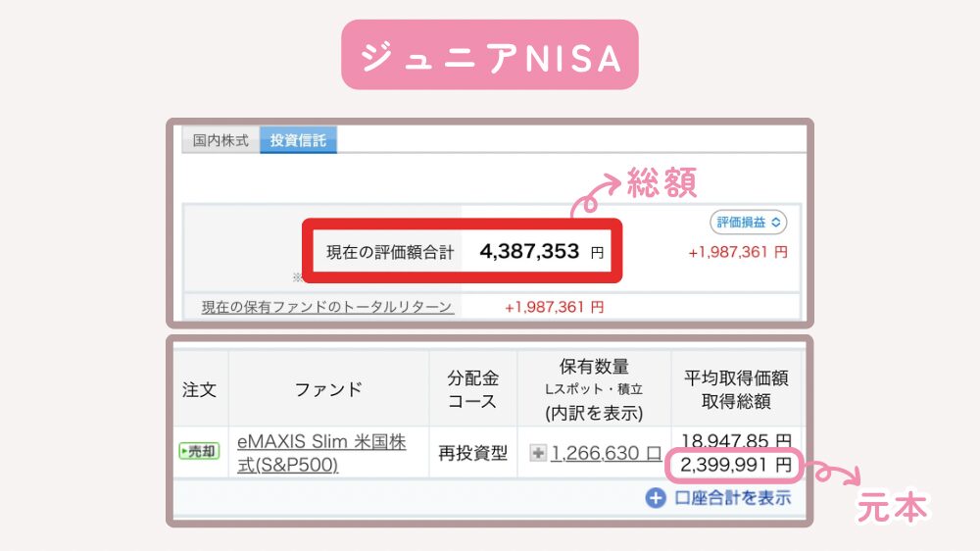This screenshot has height=551, width=980.
Task: Show account totals via 口座合計を表示
Action: (733, 498)
